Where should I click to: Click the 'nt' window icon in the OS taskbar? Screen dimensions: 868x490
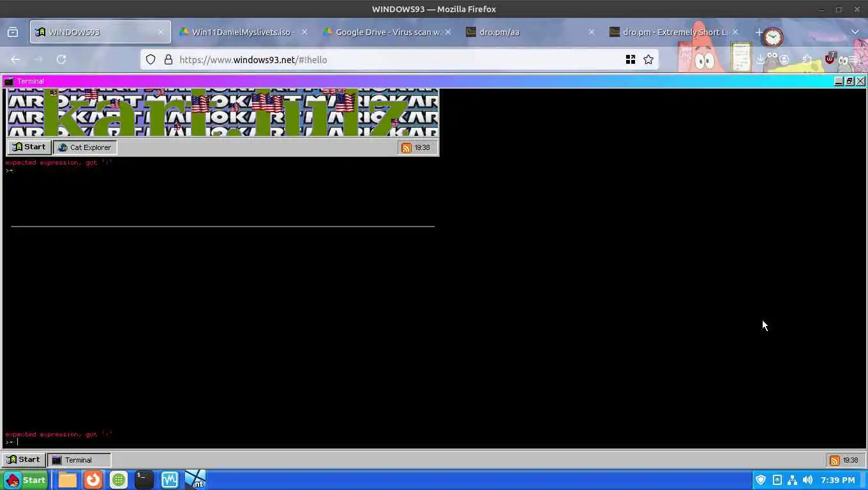tap(195, 480)
